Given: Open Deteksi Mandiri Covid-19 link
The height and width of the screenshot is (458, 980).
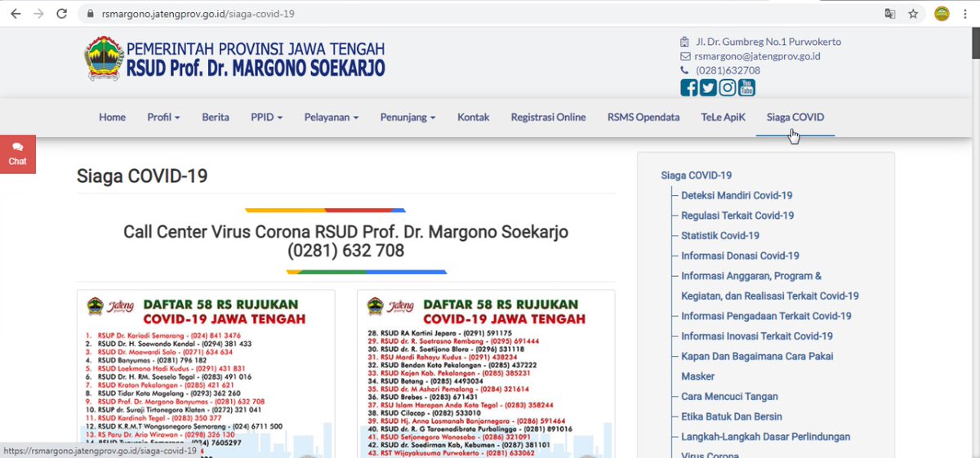Looking at the screenshot, I should 737,196.
